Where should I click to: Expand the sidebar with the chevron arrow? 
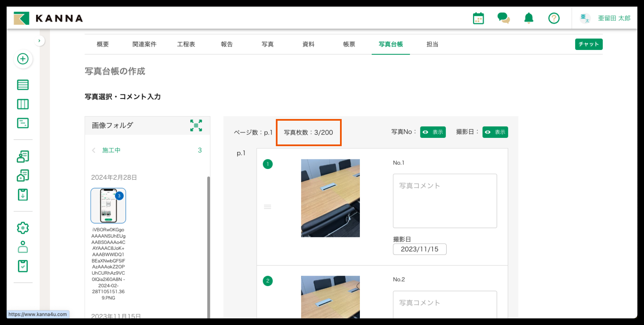point(39,41)
